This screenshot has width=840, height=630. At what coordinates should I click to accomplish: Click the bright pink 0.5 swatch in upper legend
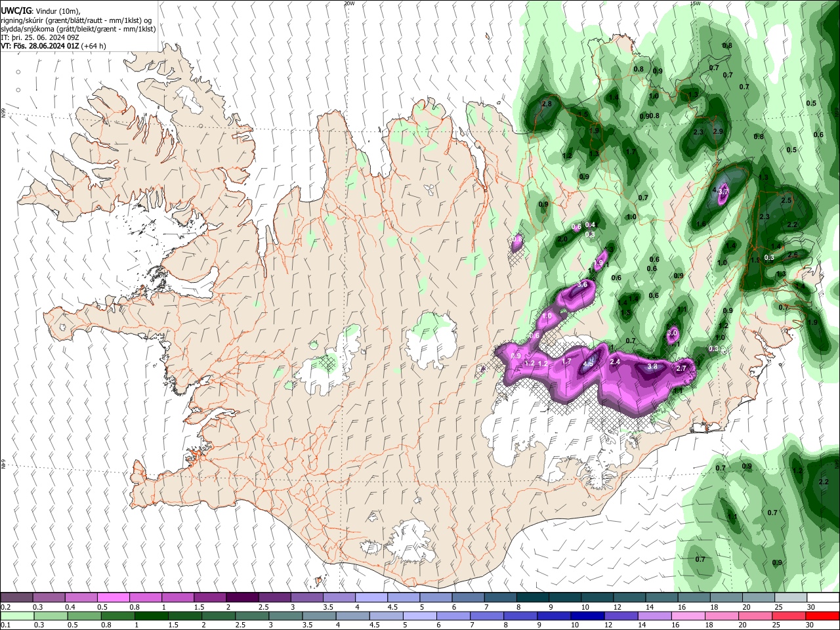(x=113, y=598)
